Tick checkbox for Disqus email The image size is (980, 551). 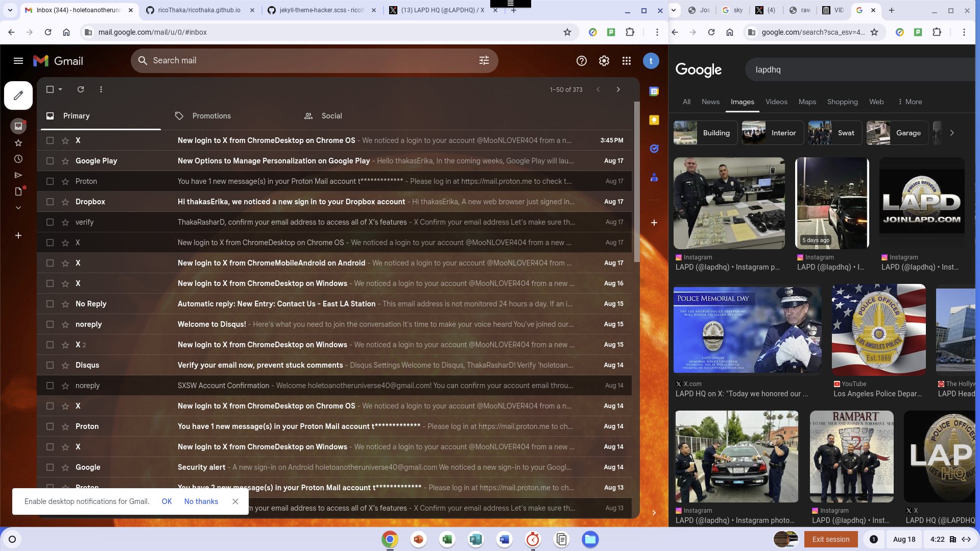click(50, 365)
